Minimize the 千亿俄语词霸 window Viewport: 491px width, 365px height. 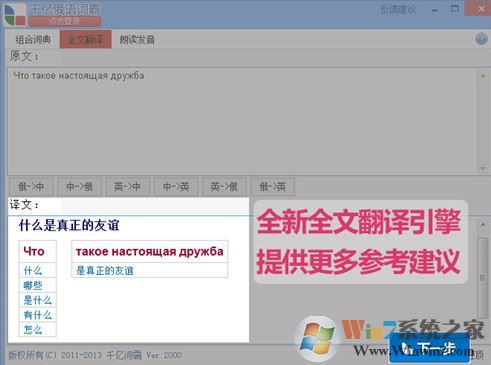pyautogui.click(x=435, y=10)
